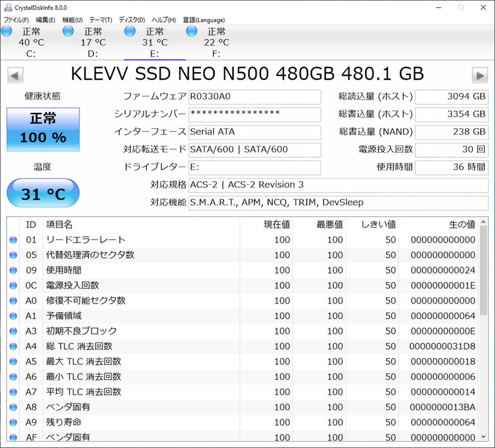
Task: Click power-on hours value 36 時間
Action: click(452, 168)
